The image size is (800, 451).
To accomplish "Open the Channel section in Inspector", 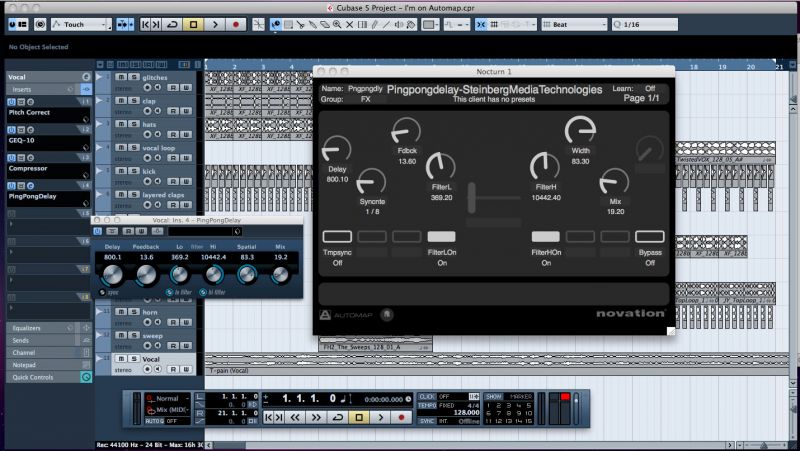I will (x=49, y=353).
